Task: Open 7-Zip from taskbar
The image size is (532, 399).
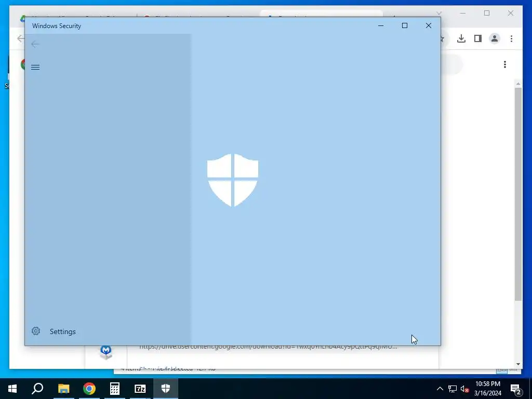Action: point(140,389)
